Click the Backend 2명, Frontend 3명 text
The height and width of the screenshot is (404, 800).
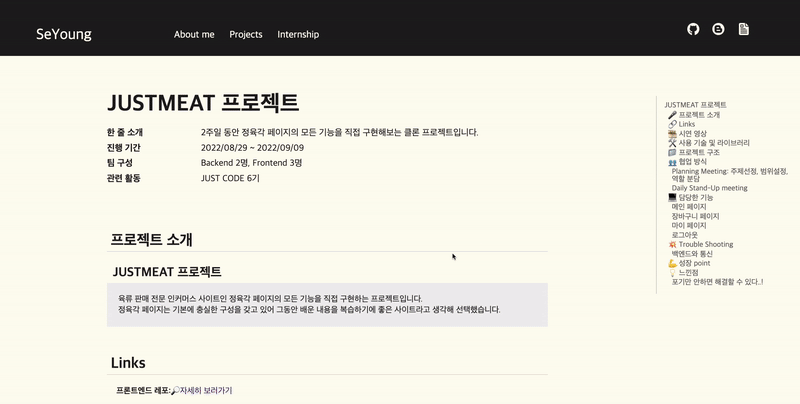(x=252, y=163)
